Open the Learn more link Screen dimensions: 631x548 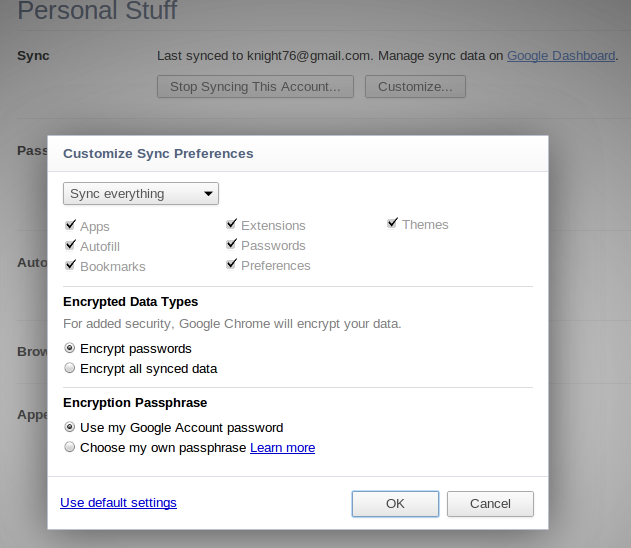click(x=283, y=448)
